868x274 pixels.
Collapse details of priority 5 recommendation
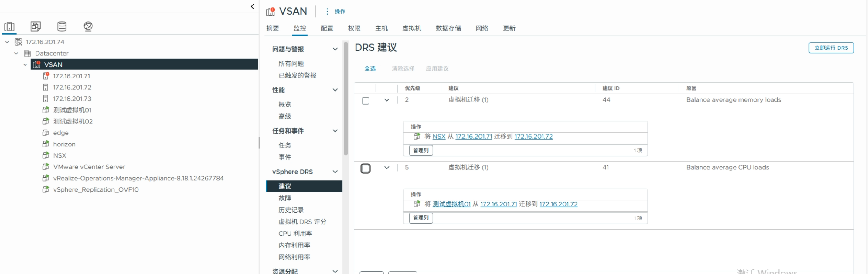coord(387,167)
